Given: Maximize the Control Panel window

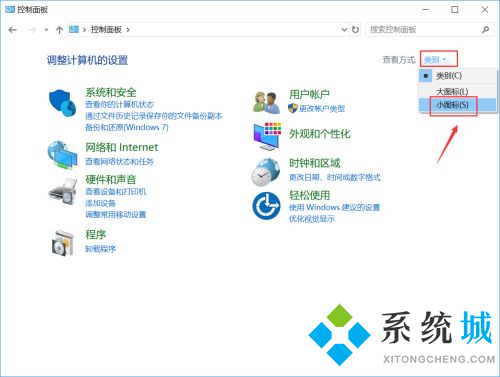Looking at the screenshot, I should click(x=455, y=10).
